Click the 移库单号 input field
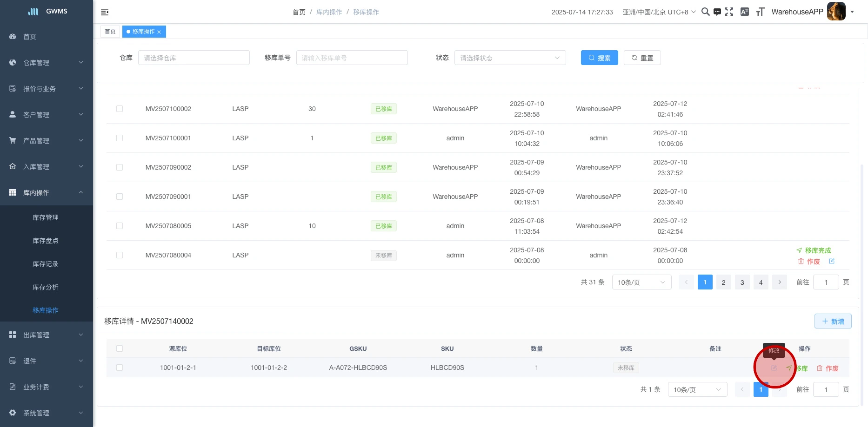This screenshot has width=868, height=427. click(352, 58)
